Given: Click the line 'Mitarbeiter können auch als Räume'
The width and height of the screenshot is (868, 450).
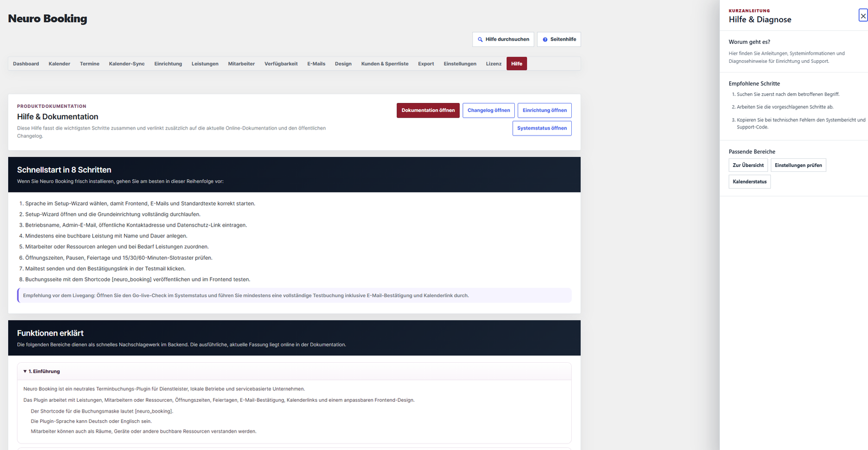Looking at the screenshot, I should (x=143, y=432).
